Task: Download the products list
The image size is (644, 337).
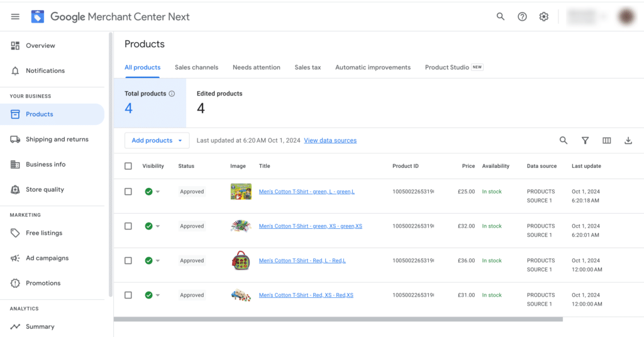Action: [628, 140]
